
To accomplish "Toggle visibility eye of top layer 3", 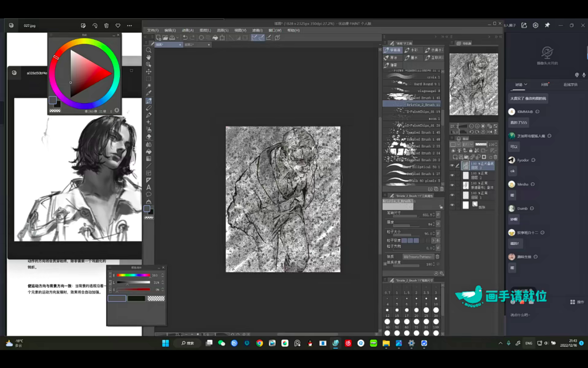I will pyautogui.click(x=452, y=166).
